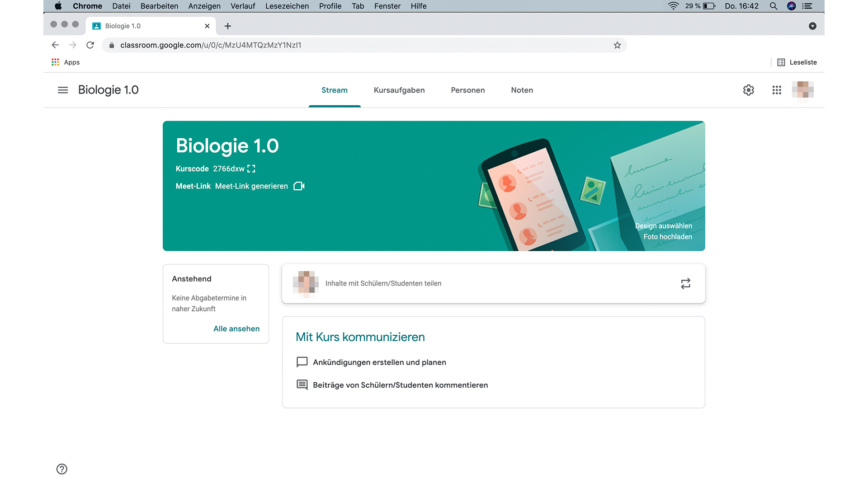Check Wi-Fi status in menu bar
The height and width of the screenshot is (488, 868).
coord(673,6)
